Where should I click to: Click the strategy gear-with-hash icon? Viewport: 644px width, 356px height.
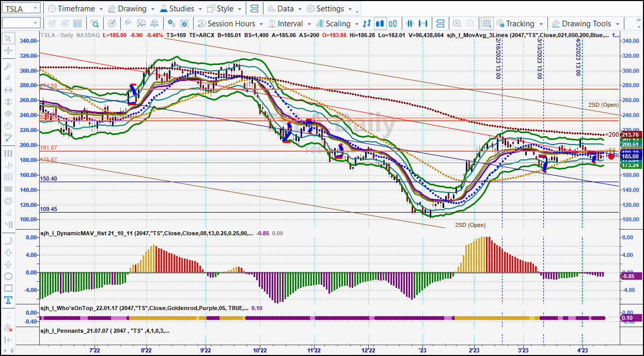(172, 23)
